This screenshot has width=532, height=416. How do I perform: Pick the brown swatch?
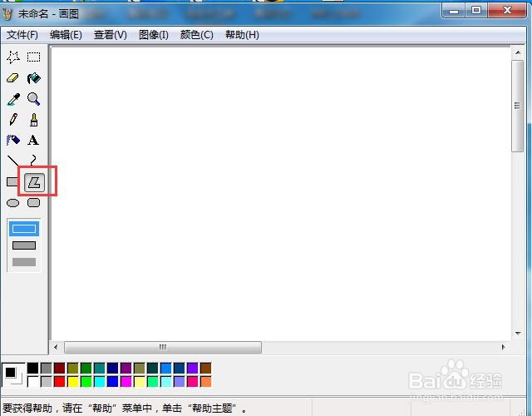[x=205, y=368]
